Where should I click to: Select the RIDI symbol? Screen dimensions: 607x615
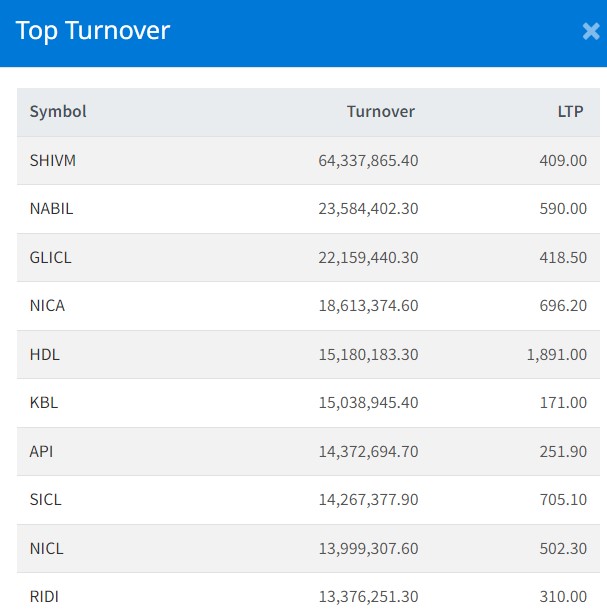[x=44, y=596]
